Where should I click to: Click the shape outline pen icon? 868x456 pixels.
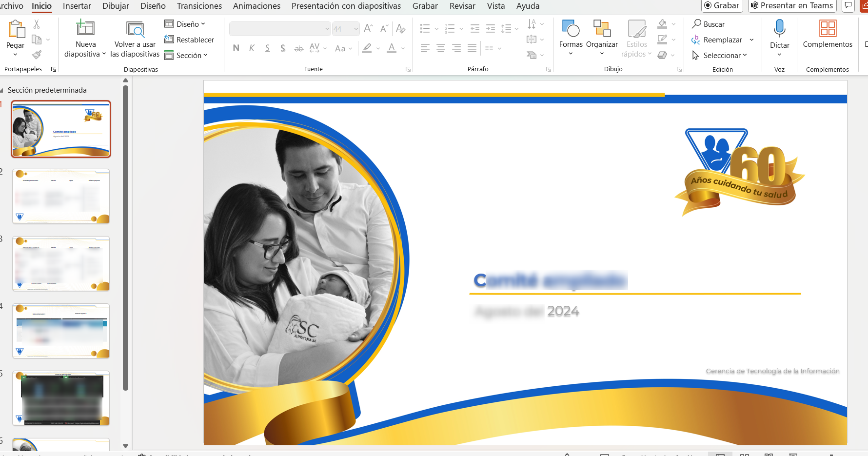point(662,39)
